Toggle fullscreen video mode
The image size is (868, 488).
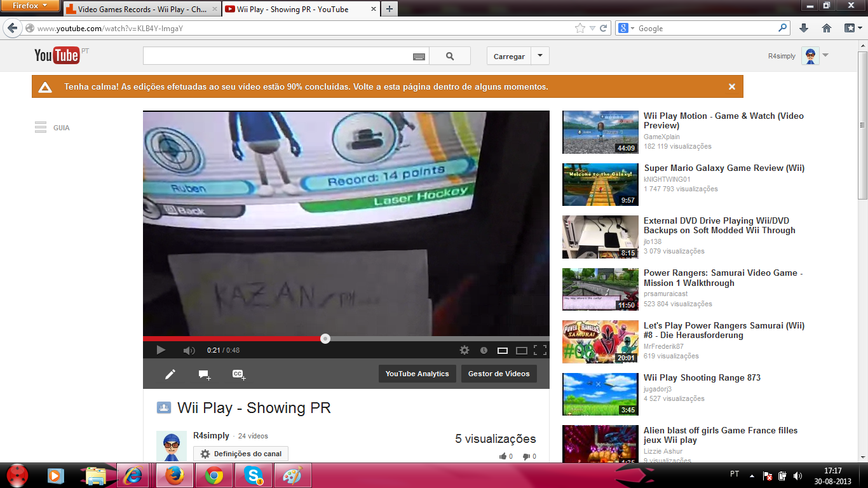point(540,350)
